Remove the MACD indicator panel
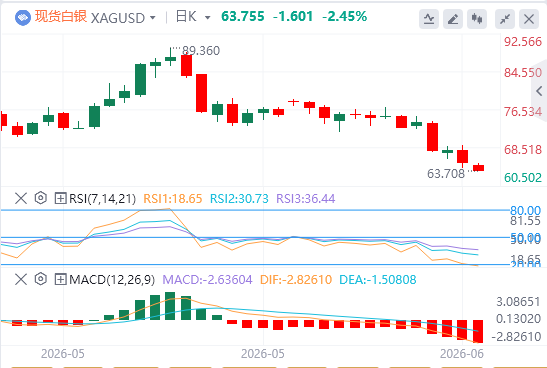Image resolution: width=547 pixels, height=368 pixels. point(21,279)
